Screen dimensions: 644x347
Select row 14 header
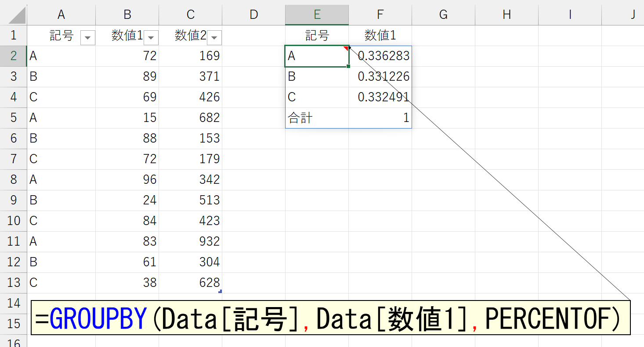click(13, 304)
